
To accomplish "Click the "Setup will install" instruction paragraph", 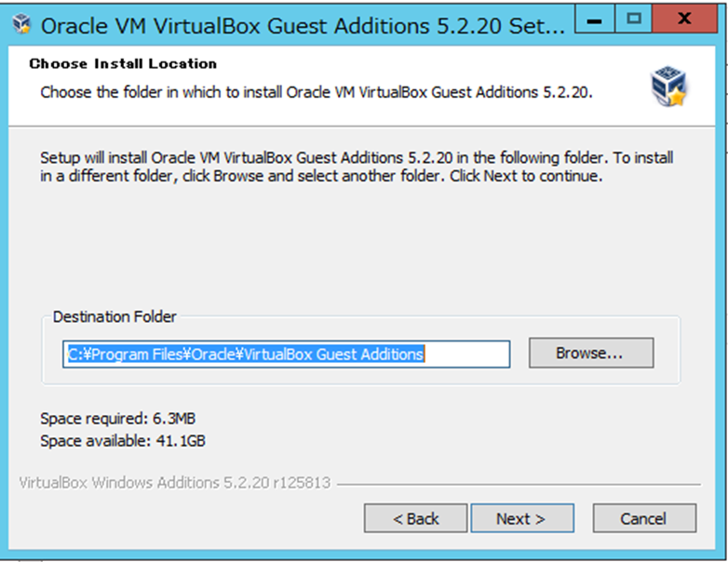I will [x=357, y=167].
